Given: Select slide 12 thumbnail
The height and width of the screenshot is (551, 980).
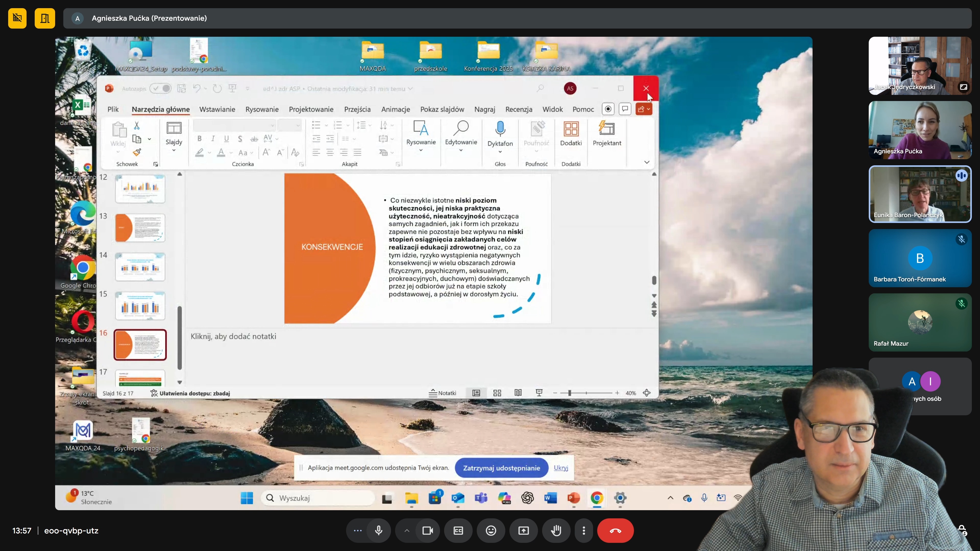Looking at the screenshot, I should (140, 189).
